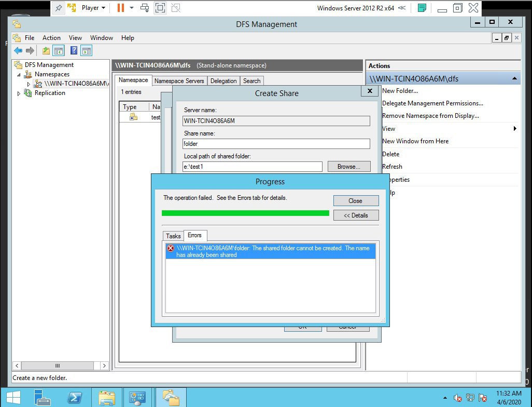The height and width of the screenshot is (407, 532).
Task: Click the VMware Player pin icon
Action: (x=59, y=8)
